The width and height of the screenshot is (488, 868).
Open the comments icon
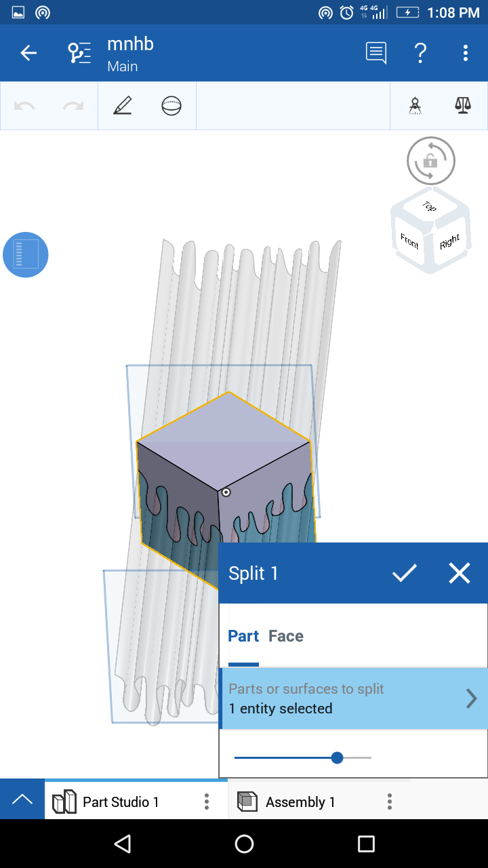[x=376, y=53]
